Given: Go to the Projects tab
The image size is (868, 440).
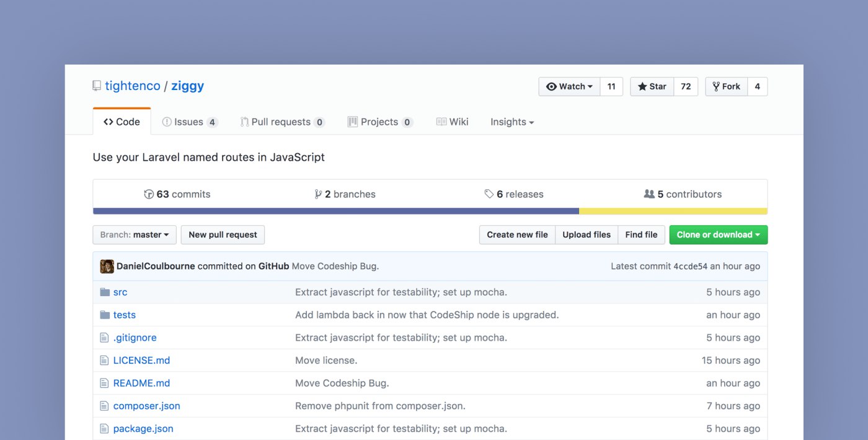Looking at the screenshot, I should (380, 122).
